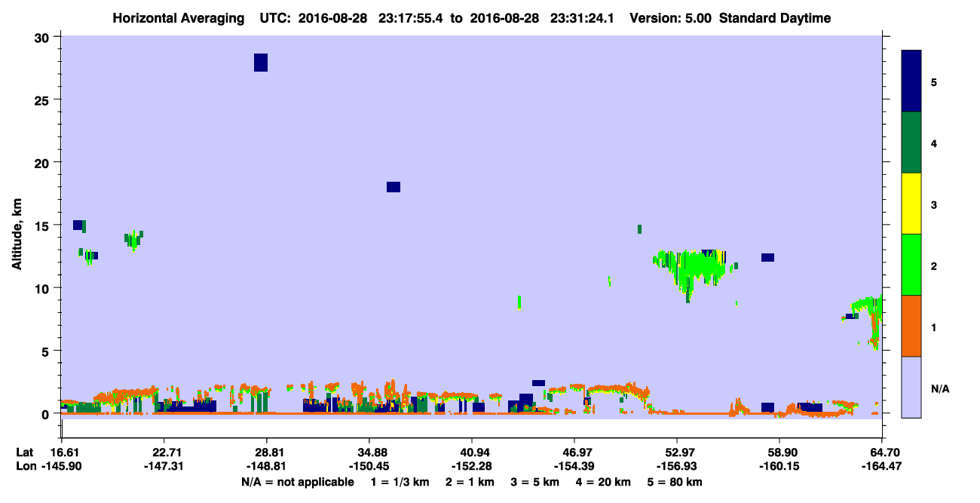
Task: Click the latitude value 22.71
Action: (x=164, y=452)
